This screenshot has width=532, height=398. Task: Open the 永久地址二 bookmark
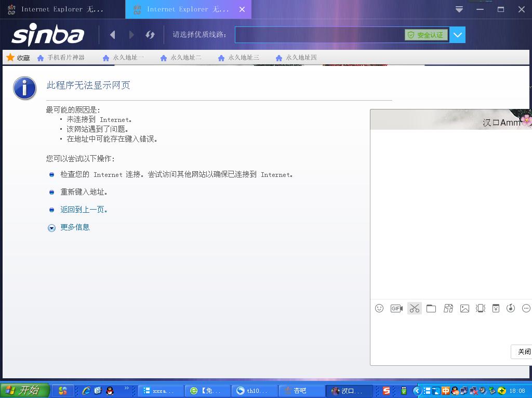[181, 57]
